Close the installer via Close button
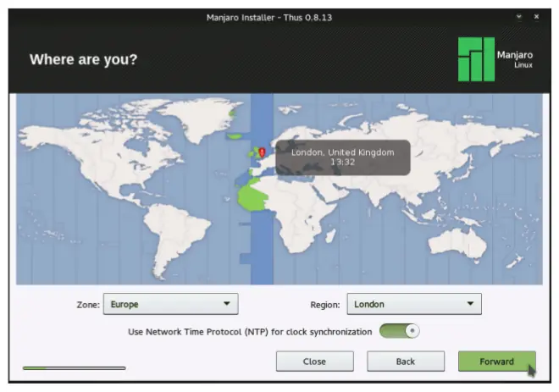Viewport: 559px width, 392px height. 314,362
